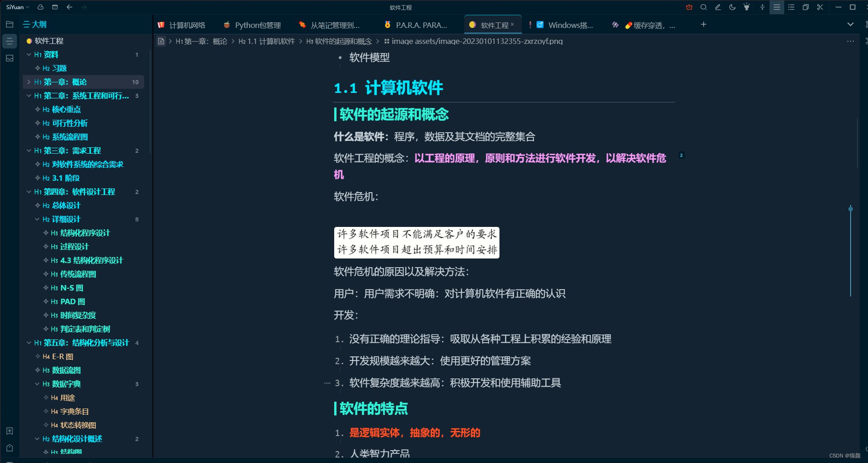Open the bookmark icon in left dock
868x463 pixels.
10,431
